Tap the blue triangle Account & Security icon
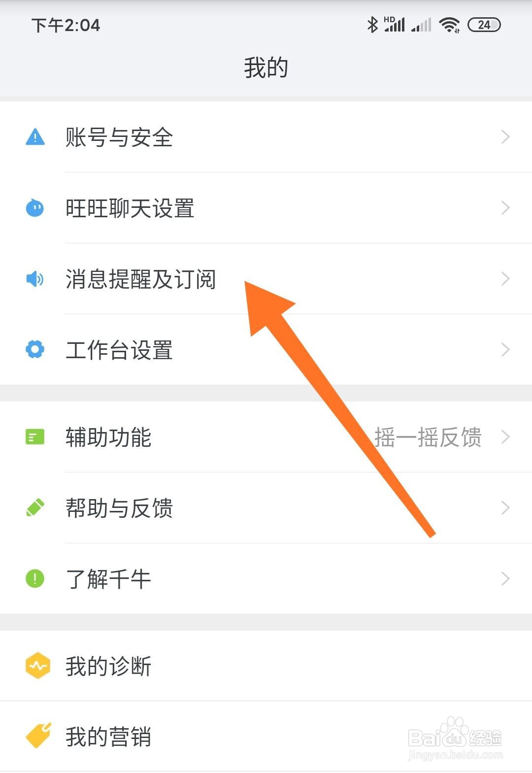This screenshot has height=773, width=532. (x=35, y=137)
